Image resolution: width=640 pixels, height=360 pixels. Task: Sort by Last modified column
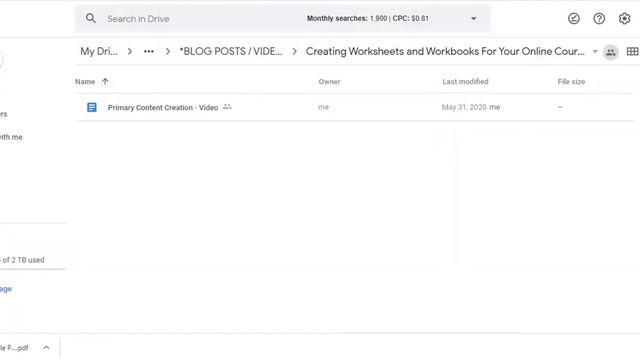tap(465, 82)
